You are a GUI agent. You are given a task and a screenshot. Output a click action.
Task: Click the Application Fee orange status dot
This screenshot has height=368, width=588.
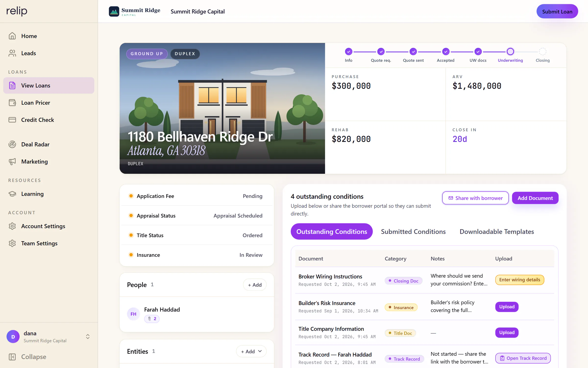131,196
